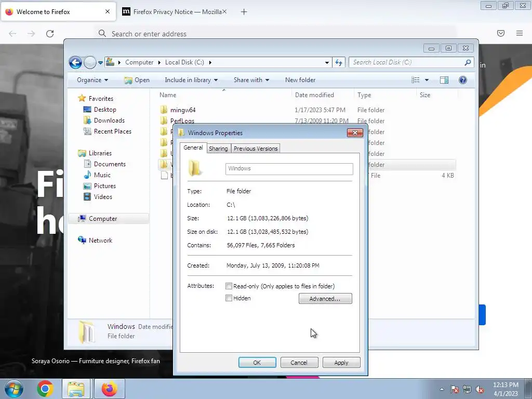
Task: Select Network in the navigation pane
Action: 100,240
